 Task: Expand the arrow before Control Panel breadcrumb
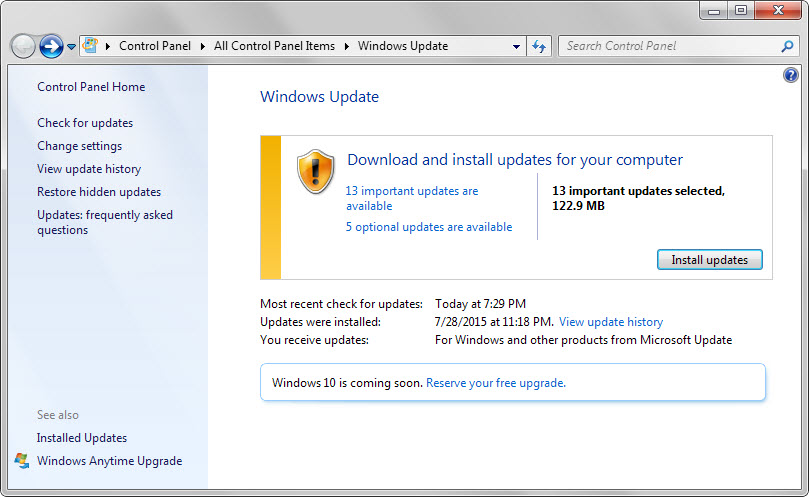108,46
